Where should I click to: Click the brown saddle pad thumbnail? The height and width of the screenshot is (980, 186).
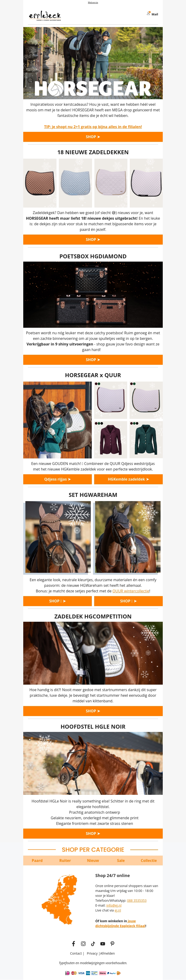pos(40,183)
